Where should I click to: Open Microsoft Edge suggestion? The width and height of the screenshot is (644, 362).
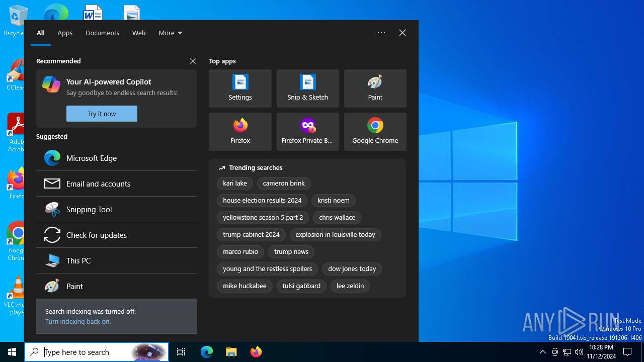tap(116, 158)
